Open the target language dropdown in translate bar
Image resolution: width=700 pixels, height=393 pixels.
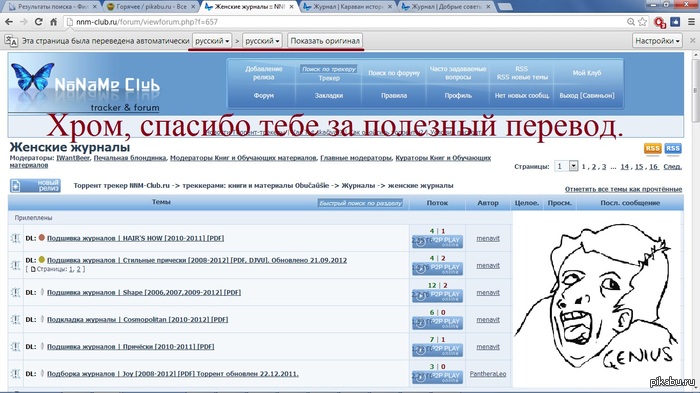[x=262, y=41]
